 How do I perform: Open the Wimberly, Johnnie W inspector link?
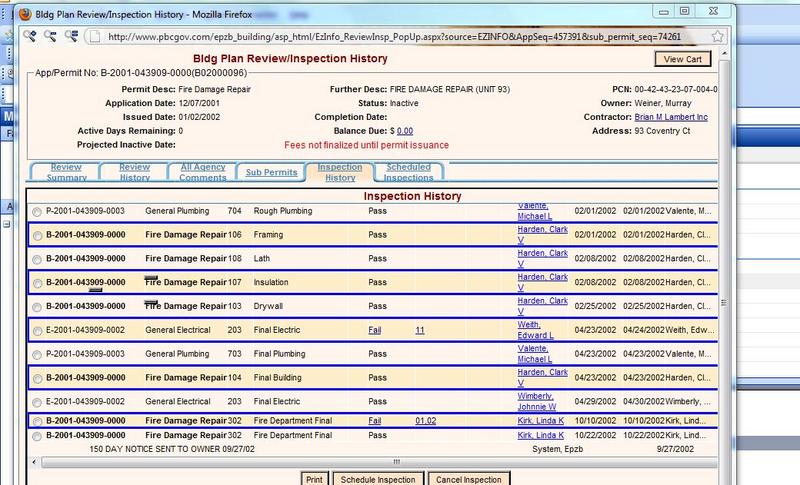[537, 401]
